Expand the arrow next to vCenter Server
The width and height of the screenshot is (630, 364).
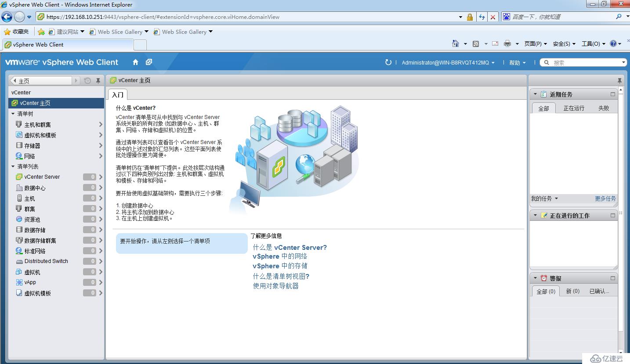coord(101,177)
